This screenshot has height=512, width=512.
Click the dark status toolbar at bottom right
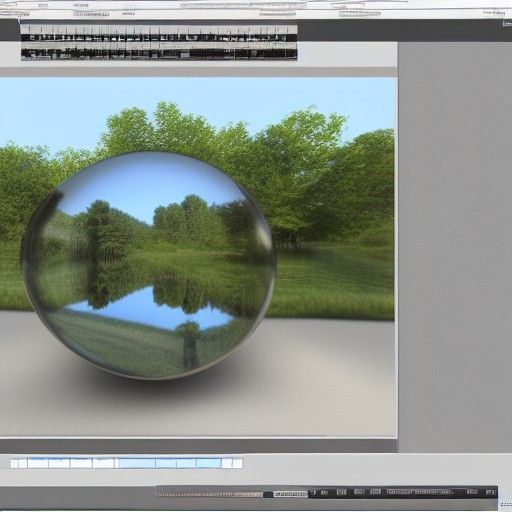click(x=402, y=492)
